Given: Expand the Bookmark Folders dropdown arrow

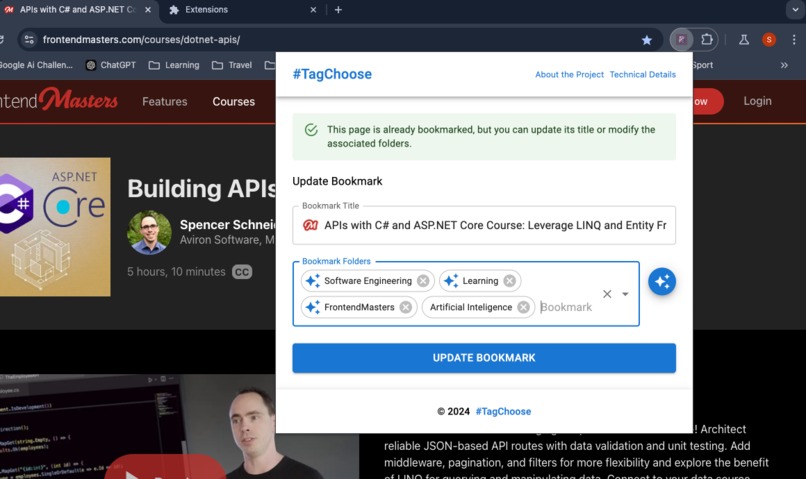Looking at the screenshot, I should (x=625, y=294).
